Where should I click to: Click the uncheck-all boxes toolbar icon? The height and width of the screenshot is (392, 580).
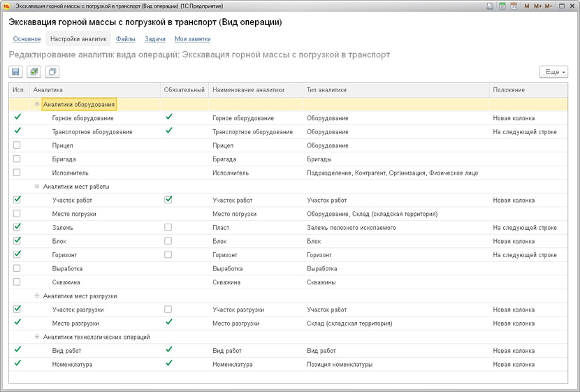(x=52, y=72)
